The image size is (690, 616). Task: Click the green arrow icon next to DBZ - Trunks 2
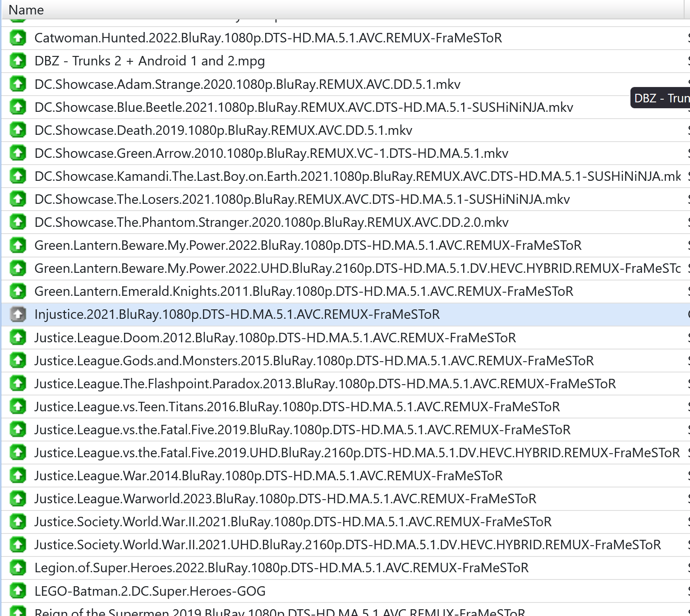(x=18, y=61)
